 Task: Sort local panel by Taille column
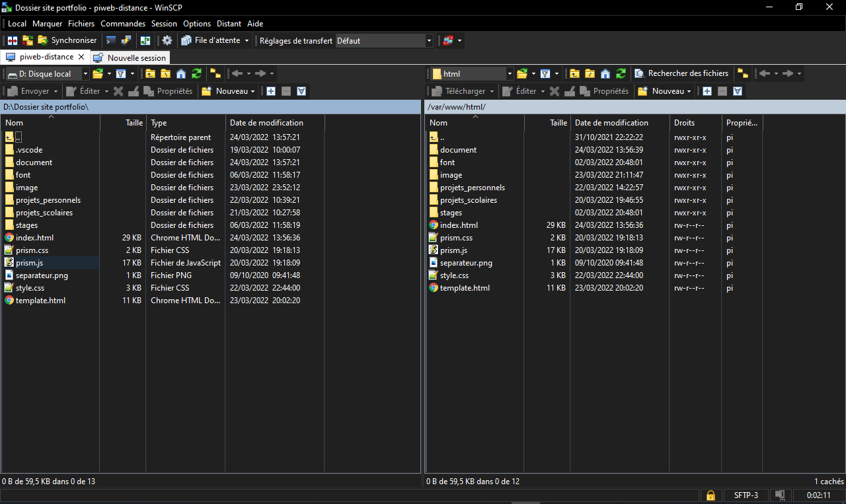pyautogui.click(x=123, y=122)
